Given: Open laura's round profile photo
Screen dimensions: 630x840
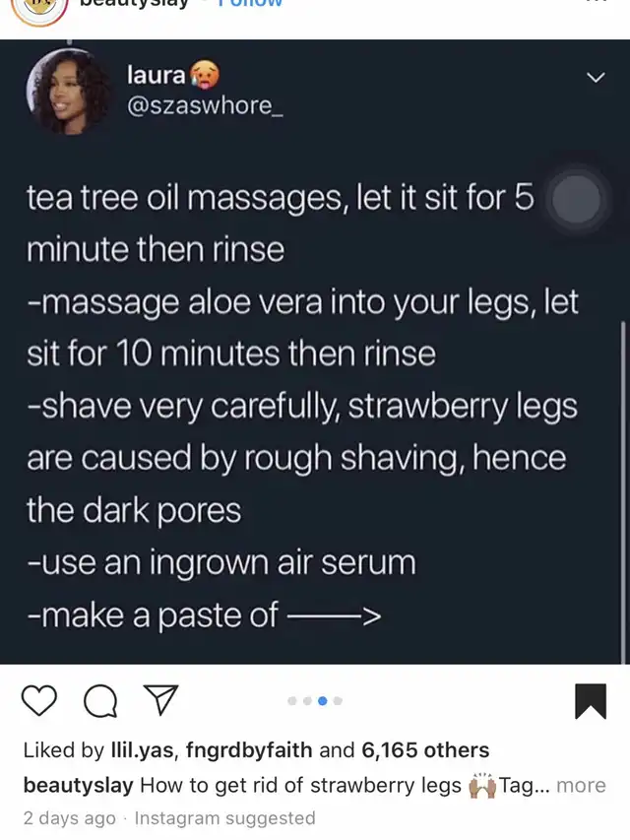Looking at the screenshot, I should [x=68, y=91].
